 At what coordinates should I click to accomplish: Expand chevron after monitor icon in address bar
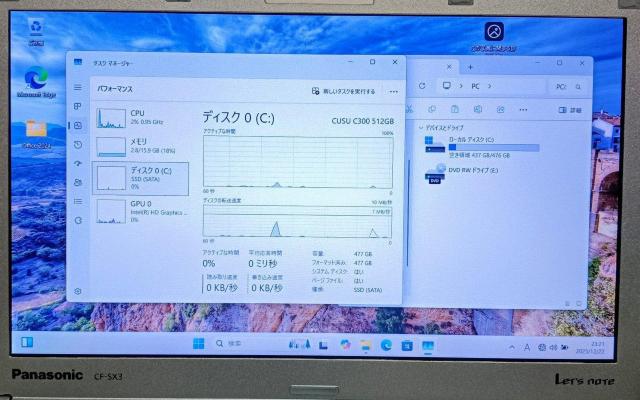(461, 86)
